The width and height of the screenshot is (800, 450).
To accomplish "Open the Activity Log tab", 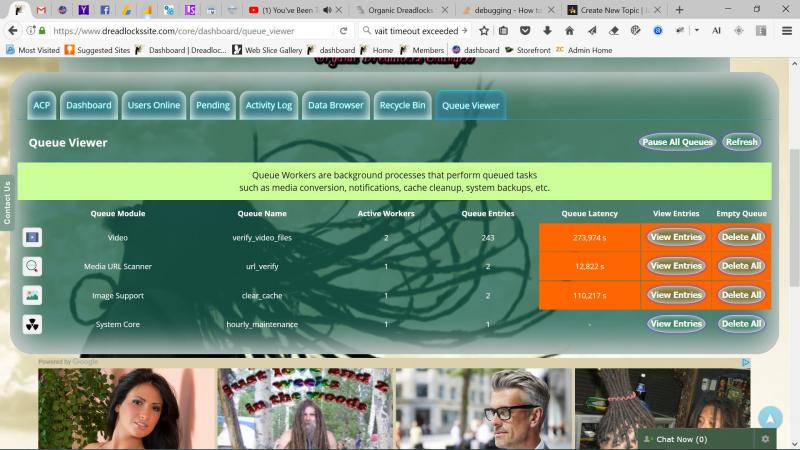I will click(x=269, y=105).
